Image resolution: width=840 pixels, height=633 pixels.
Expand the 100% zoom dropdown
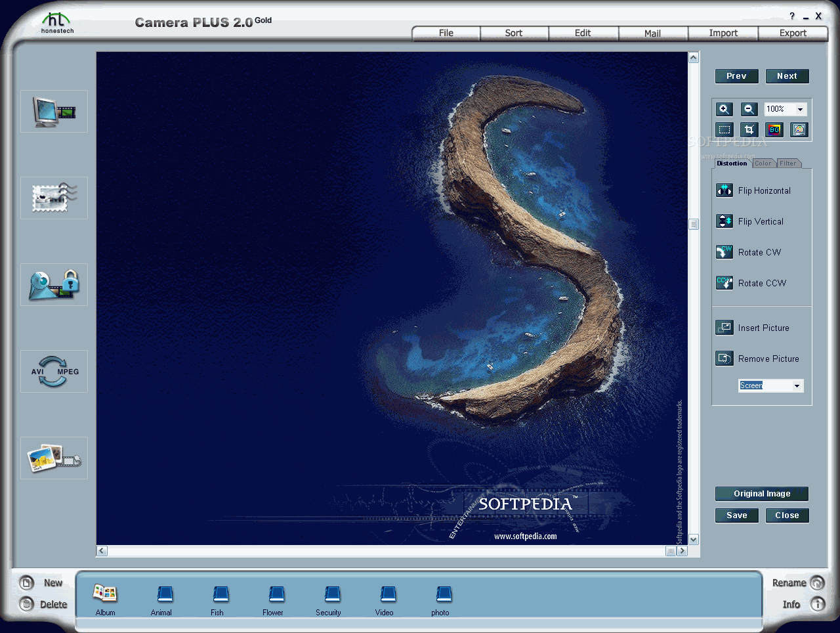click(801, 110)
